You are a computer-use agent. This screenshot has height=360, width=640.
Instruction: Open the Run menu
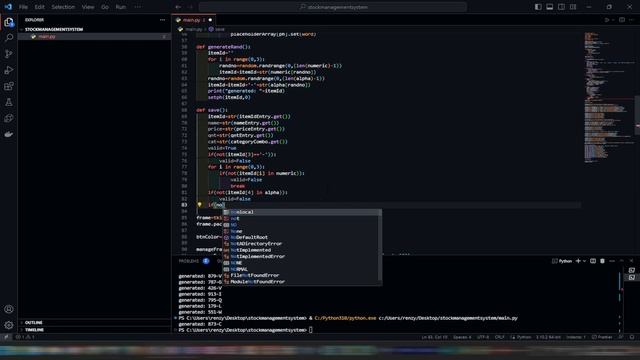120,7
